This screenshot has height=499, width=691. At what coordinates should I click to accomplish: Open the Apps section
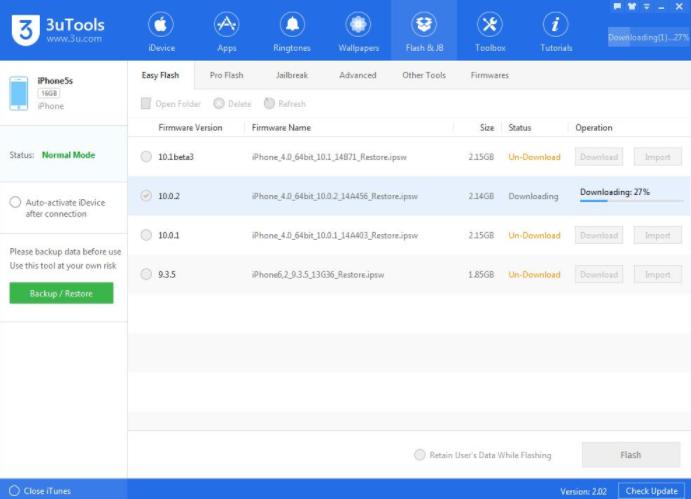point(227,31)
